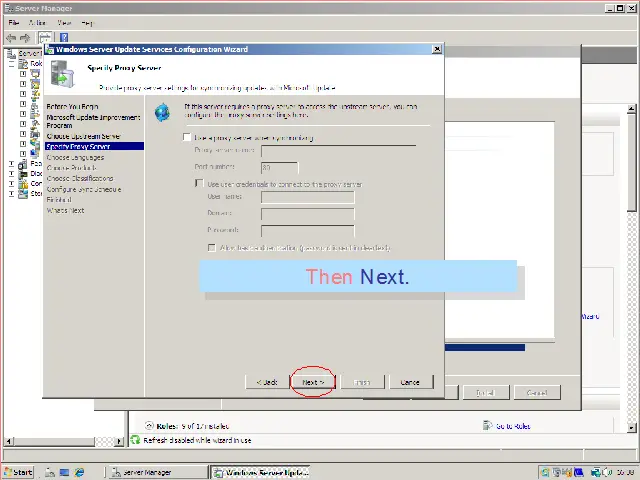This screenshot has width=640, height=480.
Task: Click into the Password field
Action: point(308,231)
